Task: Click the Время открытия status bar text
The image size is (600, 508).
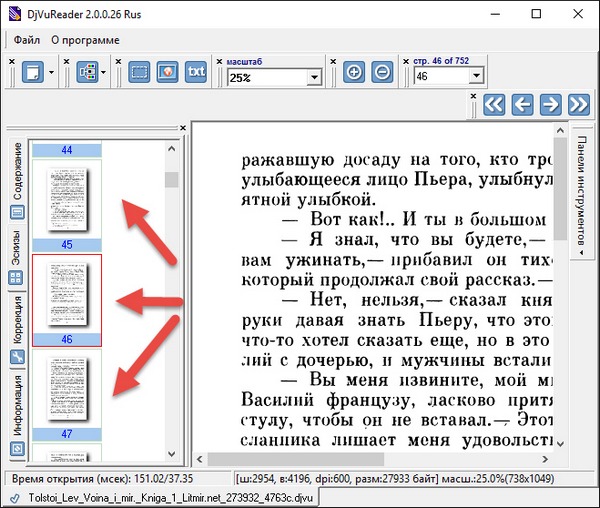Action: (103, 479)
